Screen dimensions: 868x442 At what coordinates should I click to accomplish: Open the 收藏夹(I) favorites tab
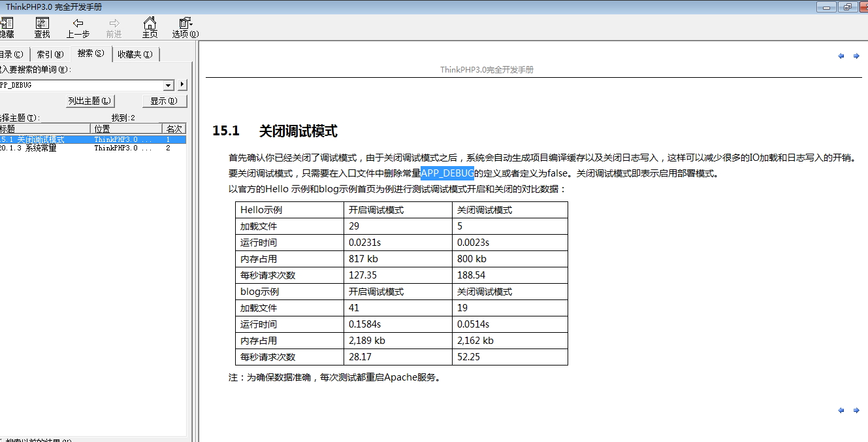click(x=135, y=54)
